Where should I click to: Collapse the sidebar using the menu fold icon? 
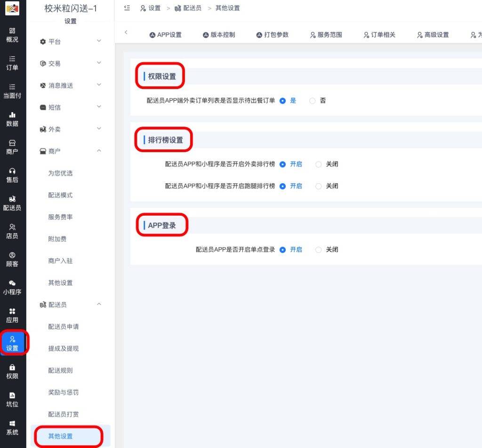[x=127, y=8]
